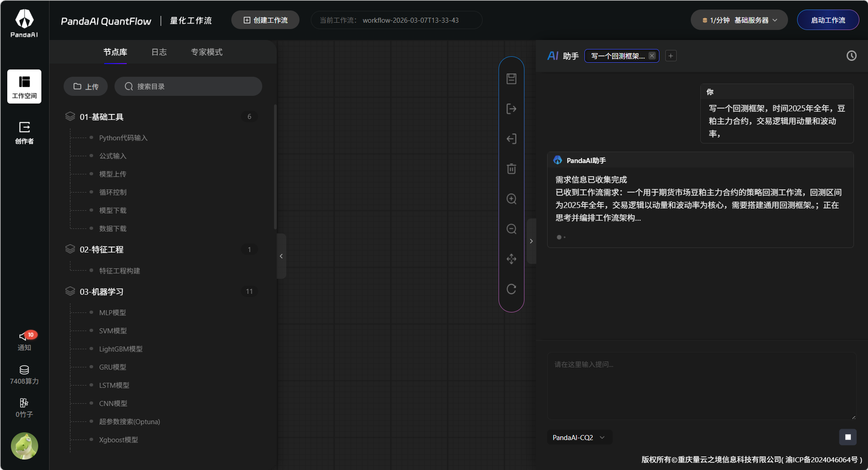Select the 特征工程构建 node

click(120, 271)
